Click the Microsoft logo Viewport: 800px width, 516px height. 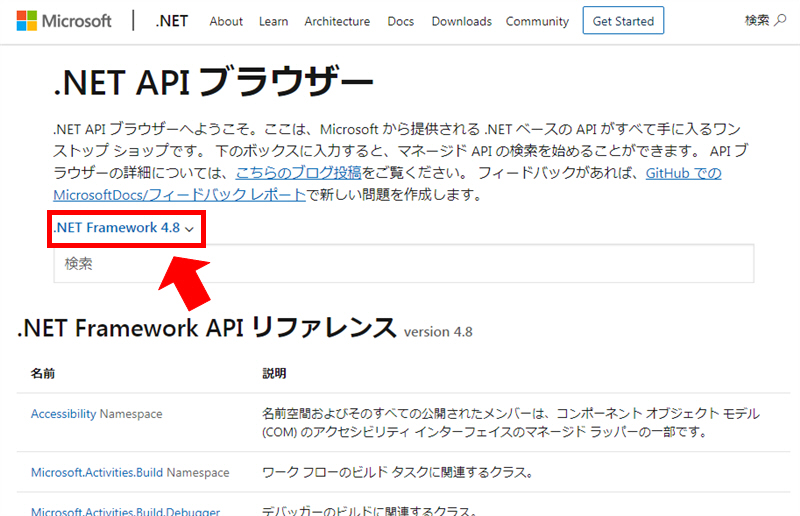tap(64, 21)
